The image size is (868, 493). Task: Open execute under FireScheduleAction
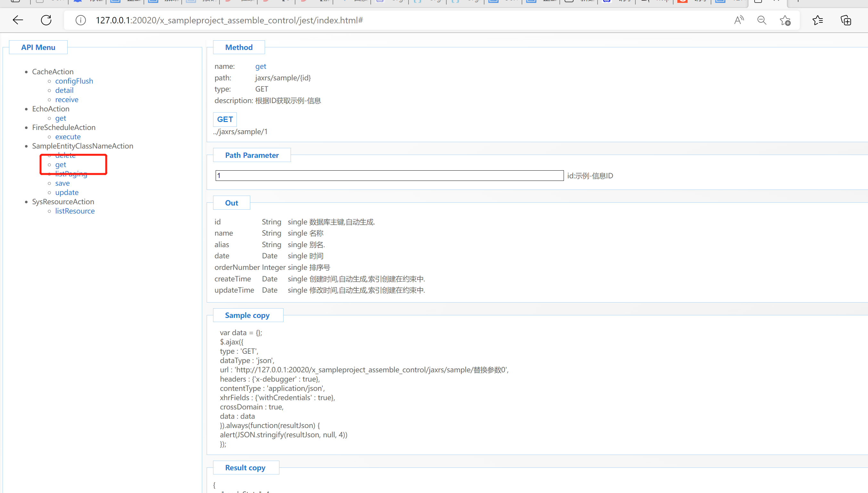(x=68, y=137)
